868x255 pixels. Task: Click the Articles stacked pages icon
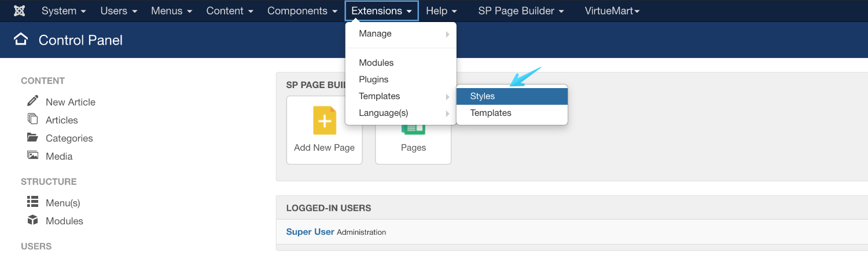[x=33, y=119]
